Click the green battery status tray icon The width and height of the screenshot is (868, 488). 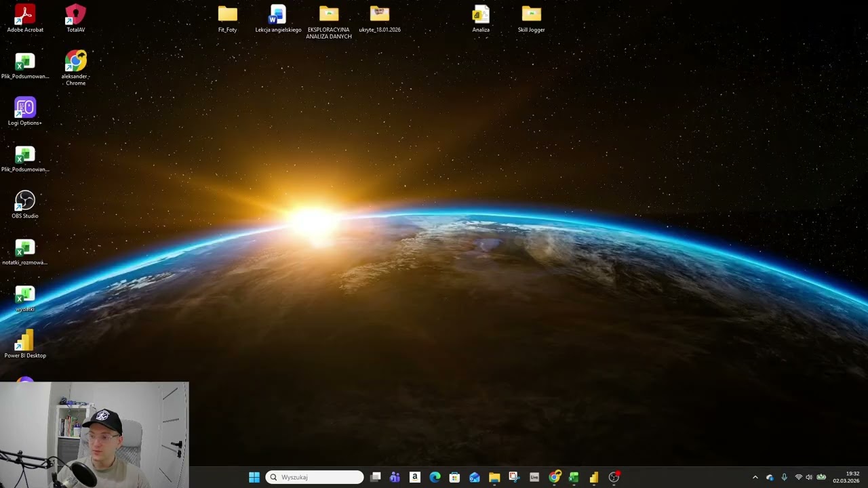821,477
